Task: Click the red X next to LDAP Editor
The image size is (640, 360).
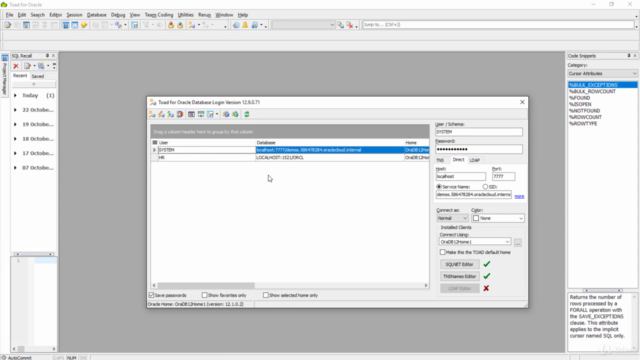Action: [486, 288]
